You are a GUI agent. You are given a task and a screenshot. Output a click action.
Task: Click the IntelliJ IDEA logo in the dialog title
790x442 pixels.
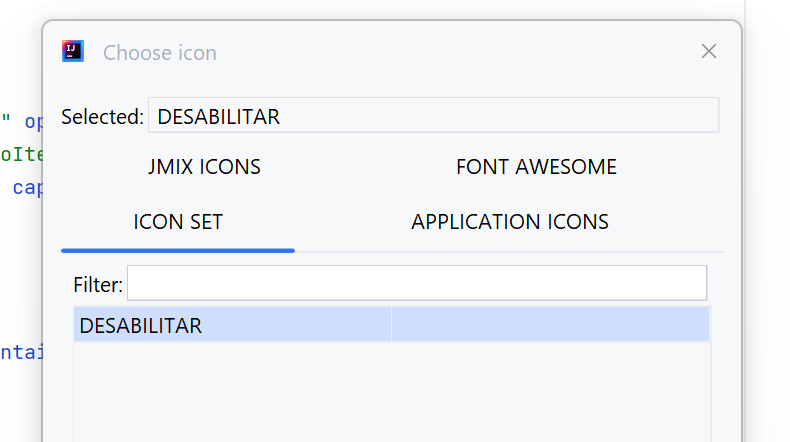(x=73, y=51)
